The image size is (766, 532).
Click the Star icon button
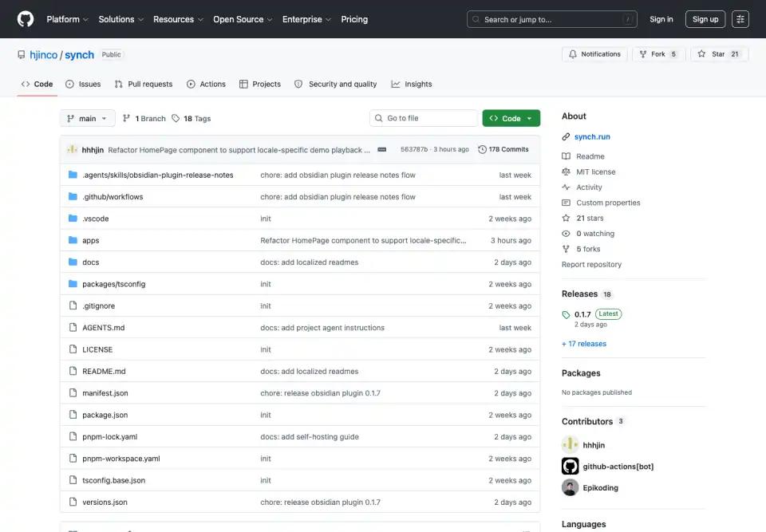pos(701,54)
